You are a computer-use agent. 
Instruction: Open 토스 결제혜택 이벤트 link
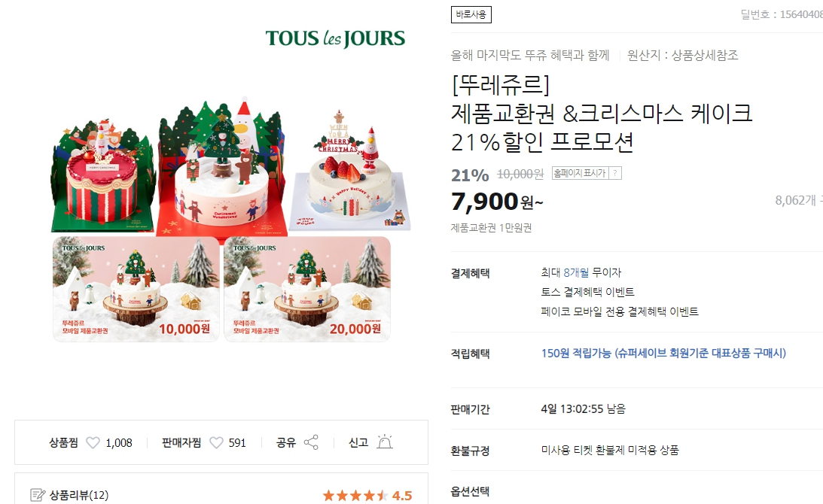click(x=587, y=292)
